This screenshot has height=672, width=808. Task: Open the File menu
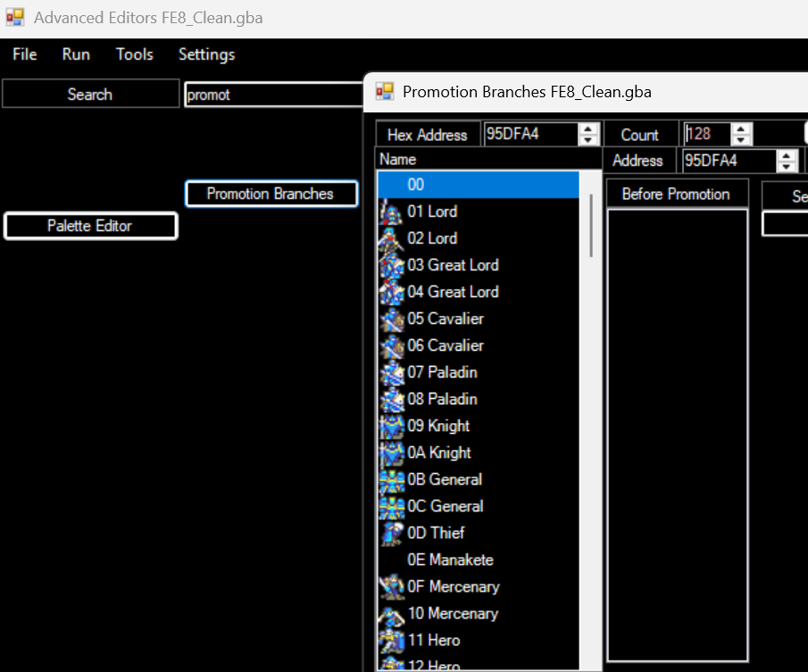[25, 54]
